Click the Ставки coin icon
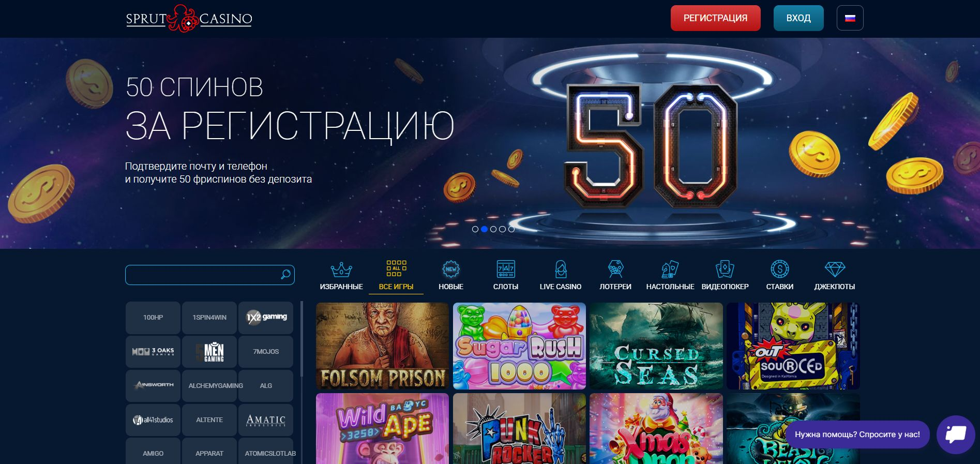The image size is (980, 464). pyautogui.click(x=780, y=269)
